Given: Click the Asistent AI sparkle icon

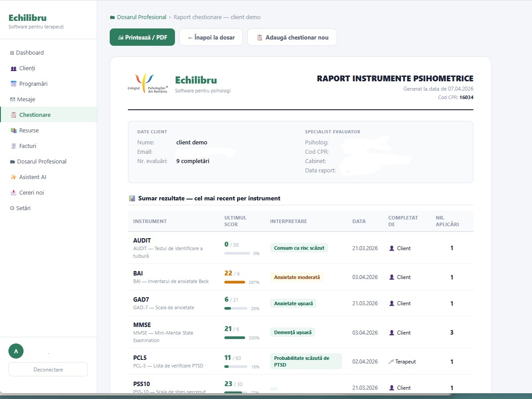Looking at the screenshot, I should pyautogui.click(x=13, y=177).
